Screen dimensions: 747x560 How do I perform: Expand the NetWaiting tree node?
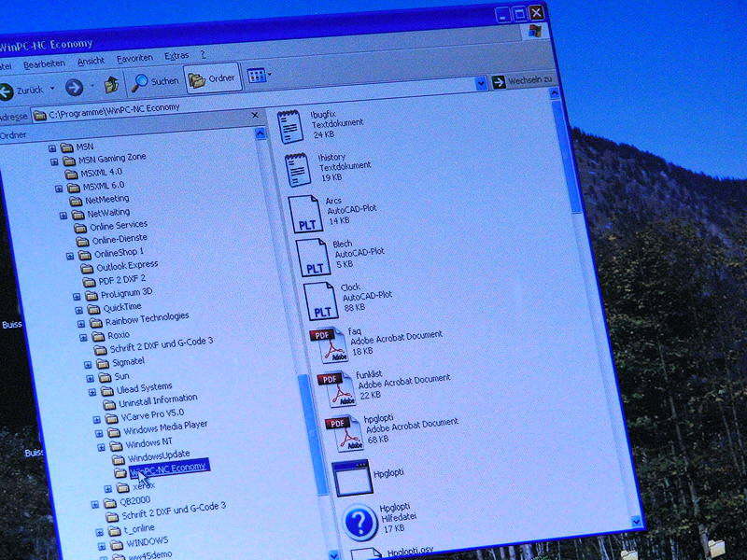coord(63,216)
